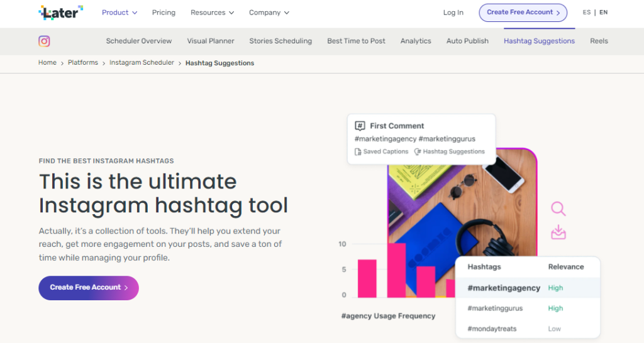Click #marketinggurus row in hashtag table
Viewport: 644px width, 343px height.
(528, 308)
